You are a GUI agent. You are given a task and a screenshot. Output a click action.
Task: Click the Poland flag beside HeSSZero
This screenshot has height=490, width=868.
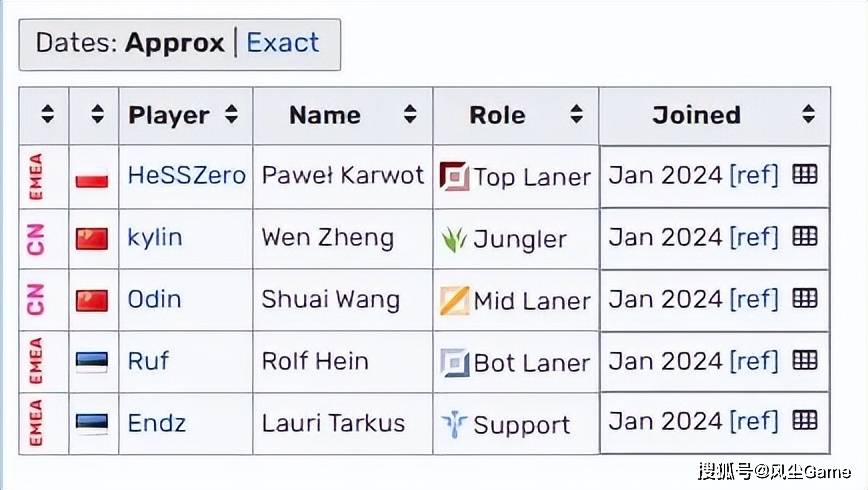[92, 178]
